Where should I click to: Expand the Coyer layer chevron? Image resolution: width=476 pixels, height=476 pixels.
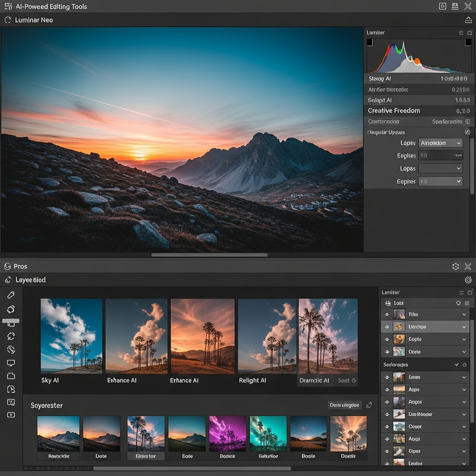(463, 427)
